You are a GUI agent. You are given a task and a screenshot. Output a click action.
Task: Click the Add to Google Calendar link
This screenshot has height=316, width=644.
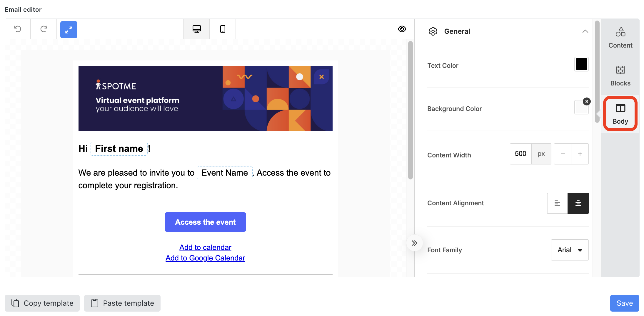tap(205, 258)
